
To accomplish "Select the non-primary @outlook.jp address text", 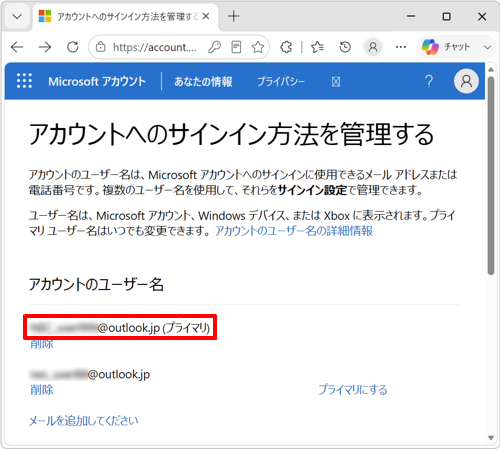I will coord(90,374).
